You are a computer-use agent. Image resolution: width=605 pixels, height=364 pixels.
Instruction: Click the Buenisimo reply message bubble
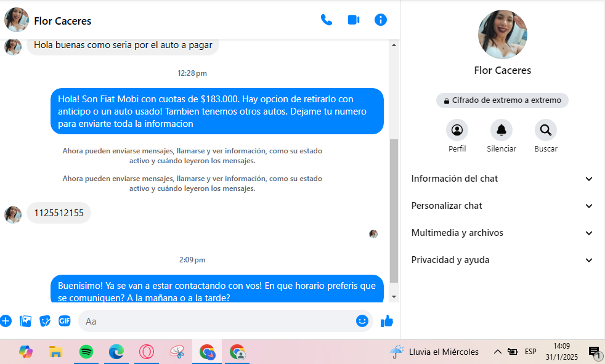(x=217, y=289)
